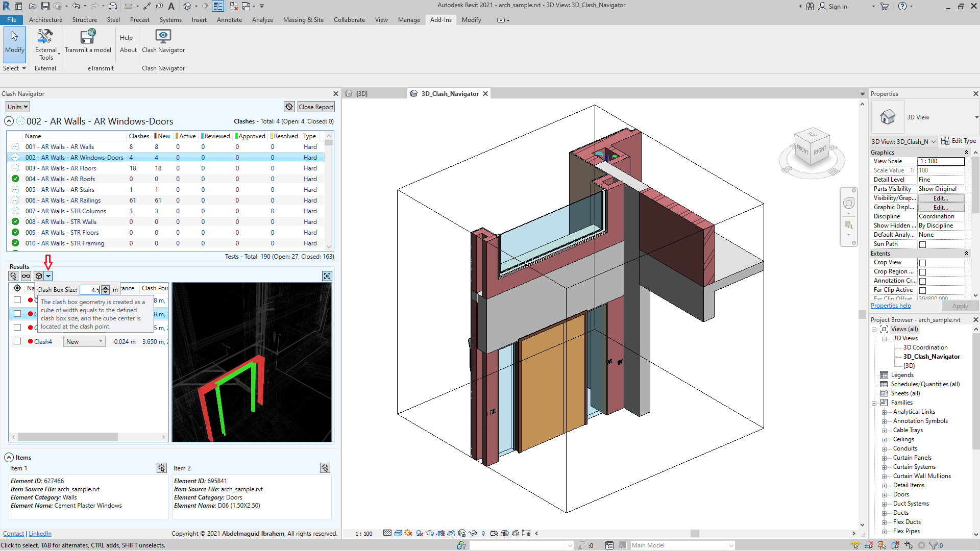This screenshot has height=551, width=980.
Task: Toggle the Sun Path checkbox
Action: tap(922, 244)
